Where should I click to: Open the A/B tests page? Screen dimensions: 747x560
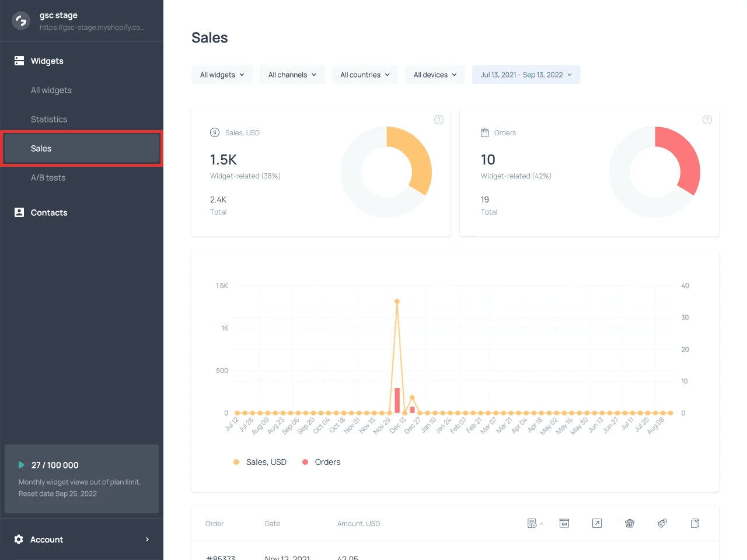(49, 177)
